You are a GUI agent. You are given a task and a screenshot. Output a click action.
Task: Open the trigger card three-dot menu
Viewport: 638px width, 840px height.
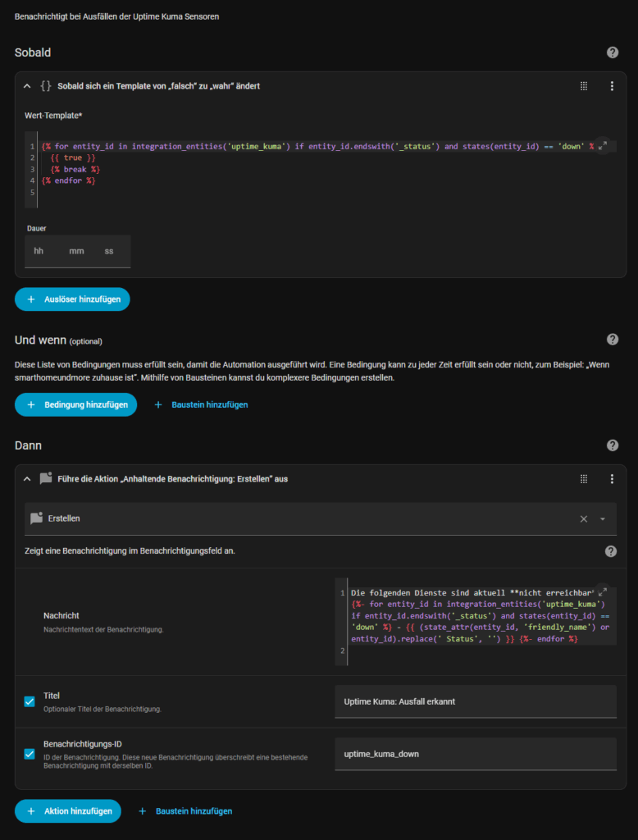coord(612,85)
